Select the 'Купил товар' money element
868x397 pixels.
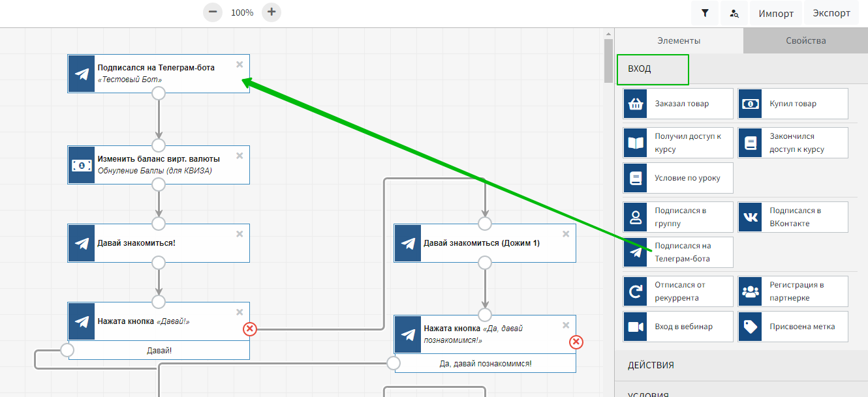(x=792, y=104)
